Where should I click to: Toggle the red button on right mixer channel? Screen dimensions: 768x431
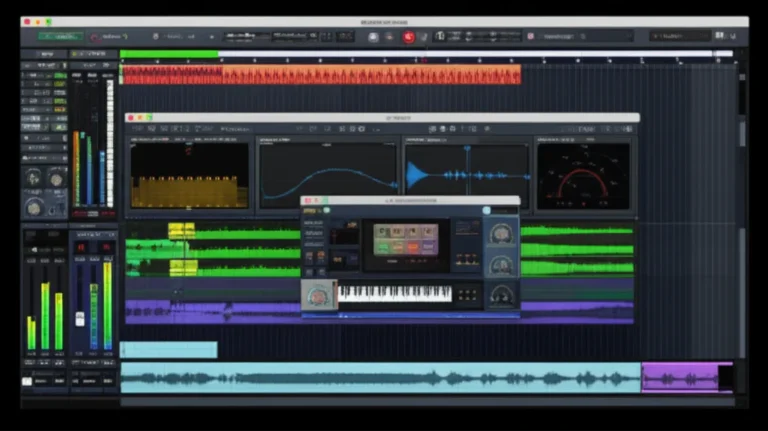tap(106, 247)
